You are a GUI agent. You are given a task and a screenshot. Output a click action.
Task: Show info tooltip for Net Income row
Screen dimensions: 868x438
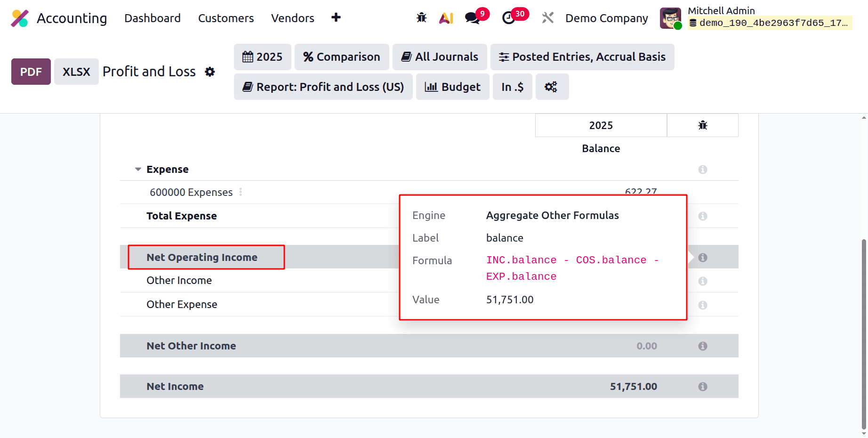click(703, 386)
